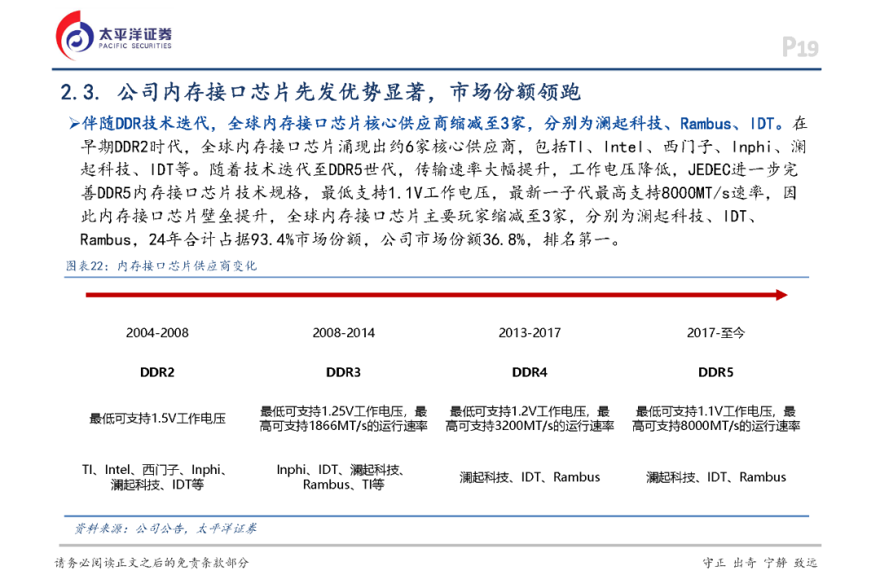Click the 太平洋证券 company name text
Screen dimensions: 880x588
click(135, 33)
